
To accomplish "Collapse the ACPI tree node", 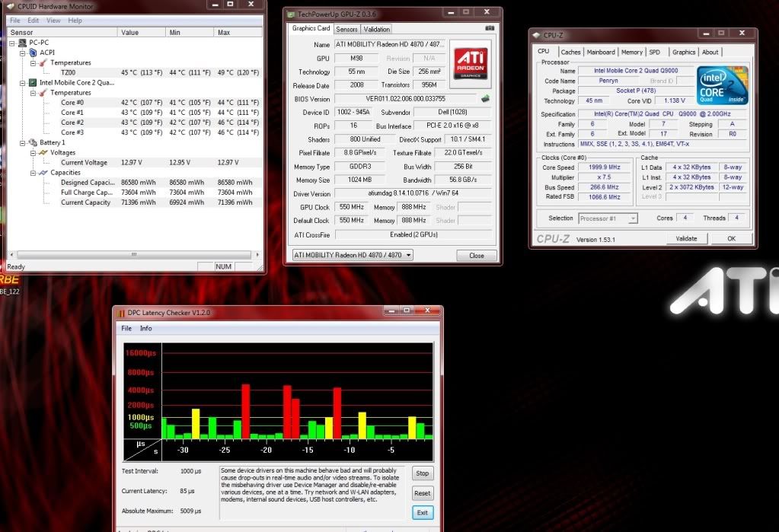I will click(x=22, y=53).
